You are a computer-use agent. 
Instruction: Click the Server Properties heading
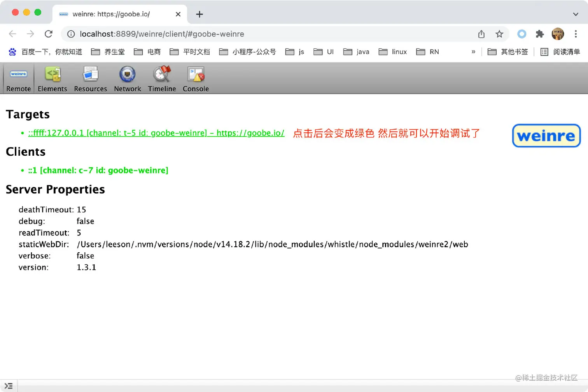[55, 190]
